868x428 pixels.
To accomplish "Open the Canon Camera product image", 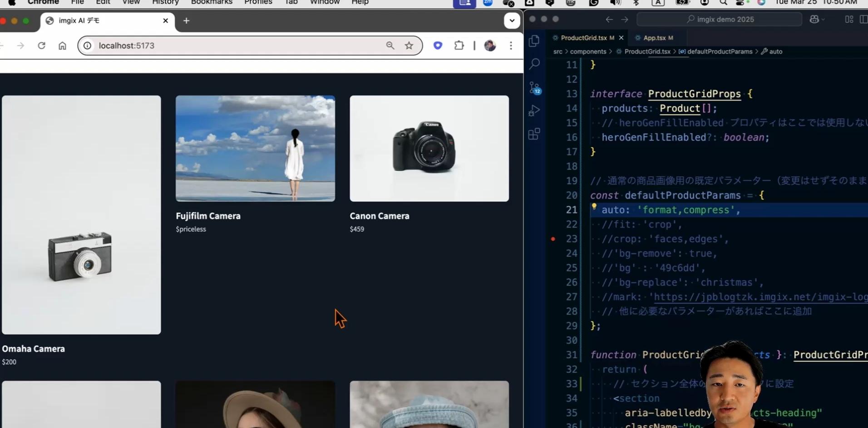I will [x=429, y=149].
